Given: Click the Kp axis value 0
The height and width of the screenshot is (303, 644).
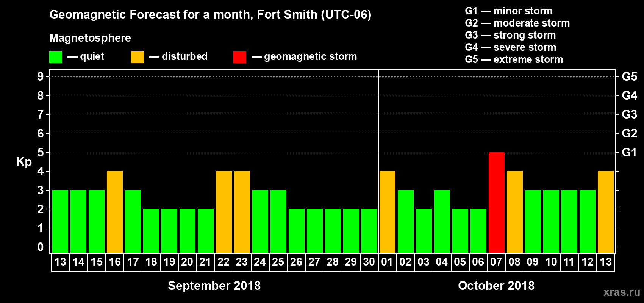Looking at the screenshot, I should pyautogui.click(x=41, y=247).
